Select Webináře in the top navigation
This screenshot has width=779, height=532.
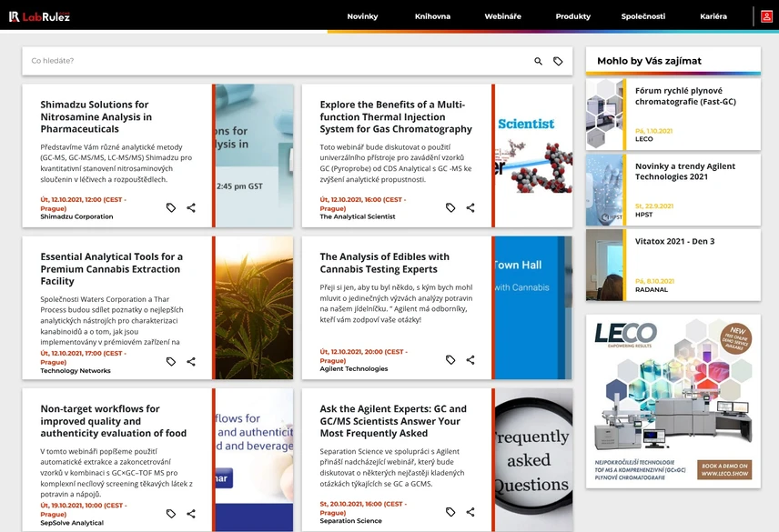click(502, 16)
